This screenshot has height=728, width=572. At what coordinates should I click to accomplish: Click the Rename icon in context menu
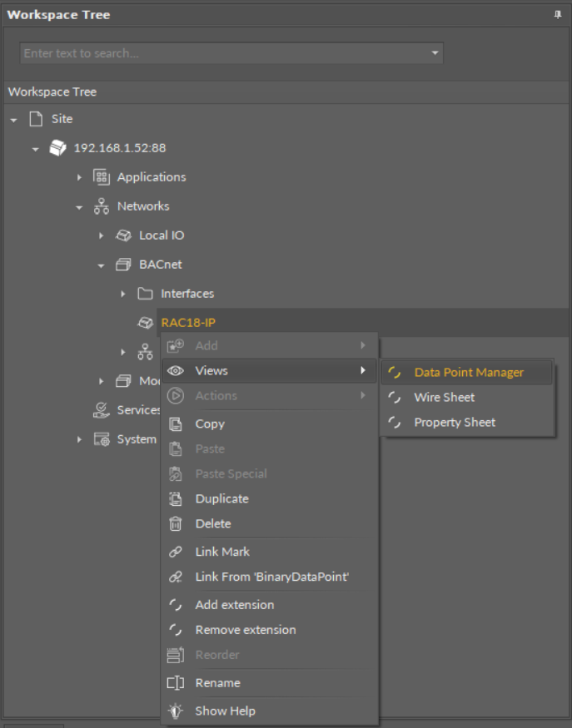[x=176, y=682]
